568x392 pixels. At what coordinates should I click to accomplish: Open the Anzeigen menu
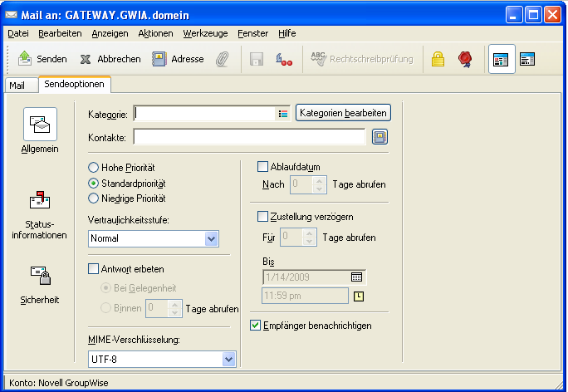(110, 33)
